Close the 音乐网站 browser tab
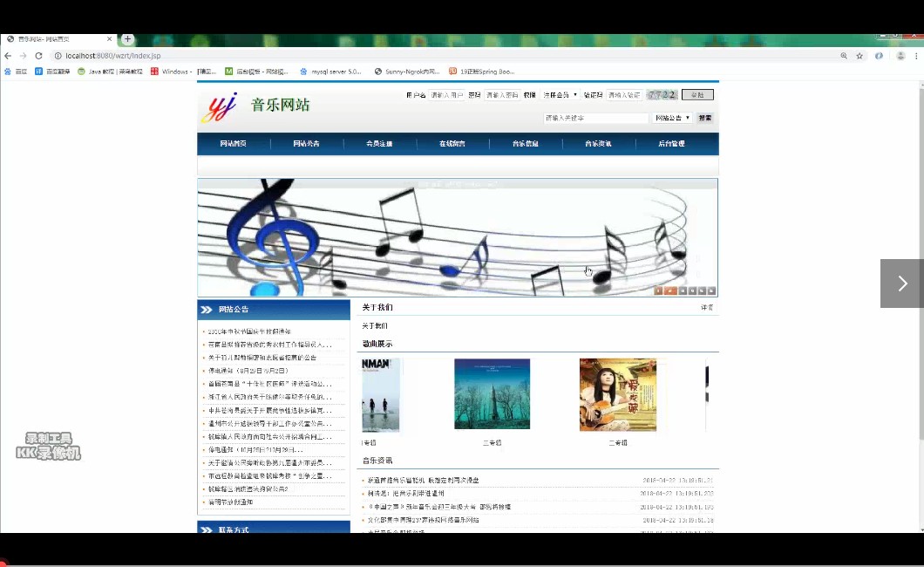This screenshot has width=924, height=567. (109, 39)
